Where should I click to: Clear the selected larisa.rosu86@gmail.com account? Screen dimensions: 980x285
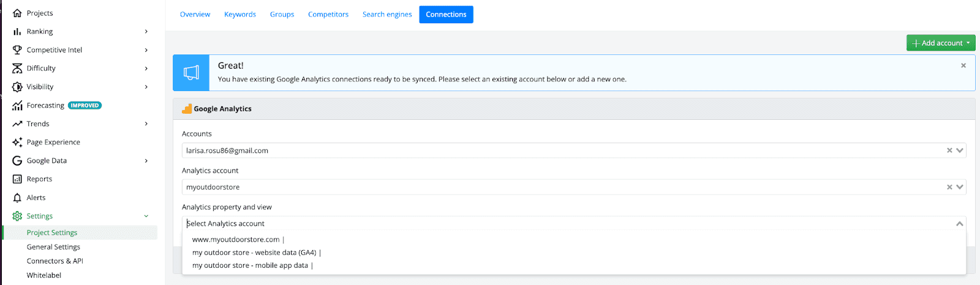click(949, 150)
